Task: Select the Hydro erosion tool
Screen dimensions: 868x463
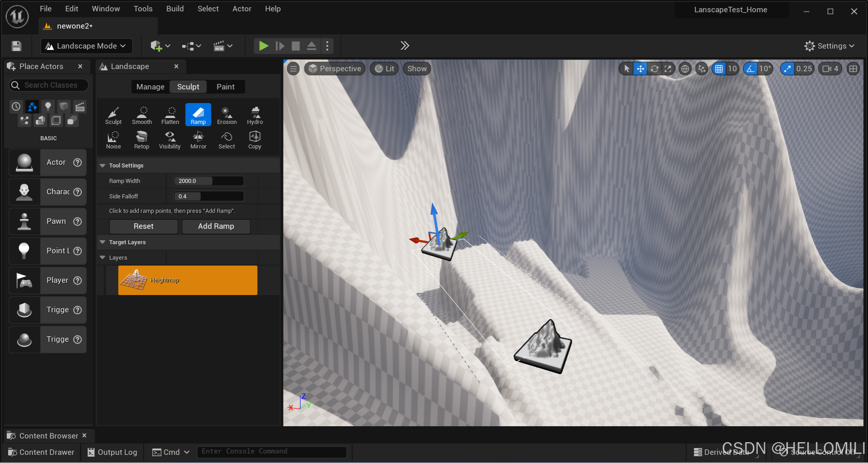Action: coord(255,115)
